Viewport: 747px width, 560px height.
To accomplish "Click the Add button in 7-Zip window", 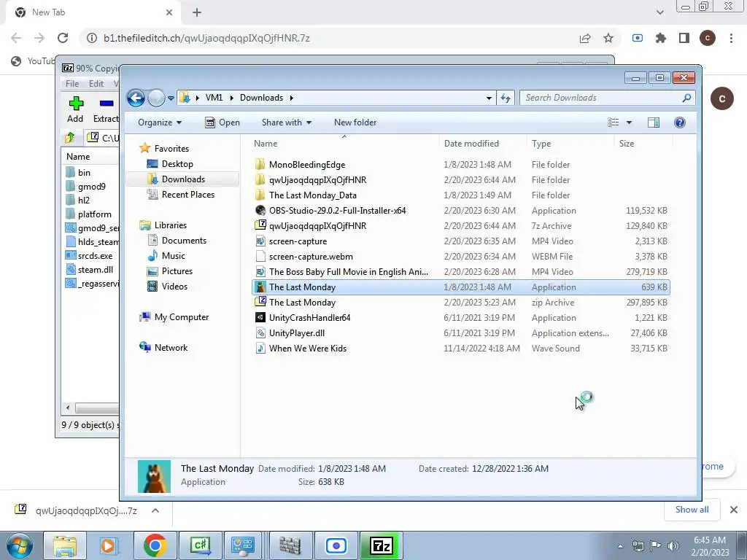I will click(75, 109).
